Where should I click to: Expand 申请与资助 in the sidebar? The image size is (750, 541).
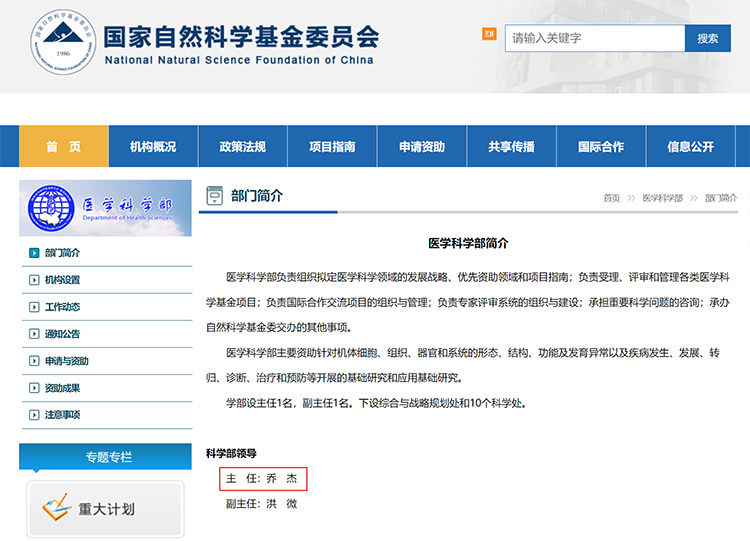[x=66, y=361]
